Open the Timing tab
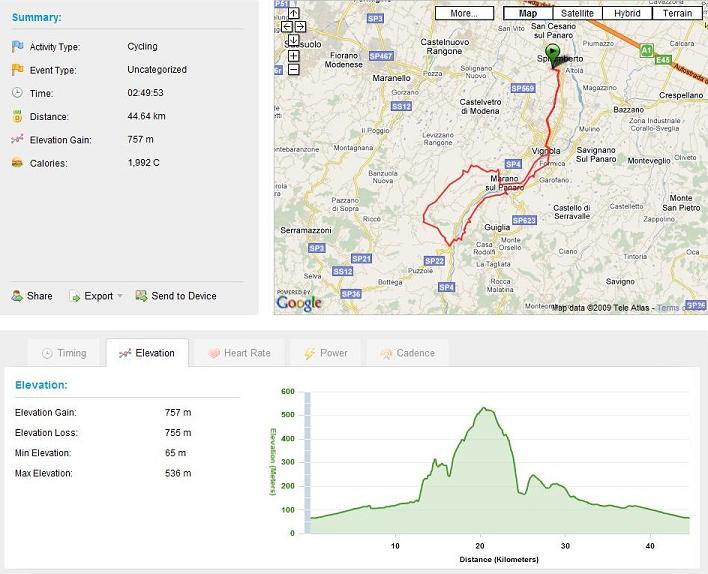 click(64, 353)
